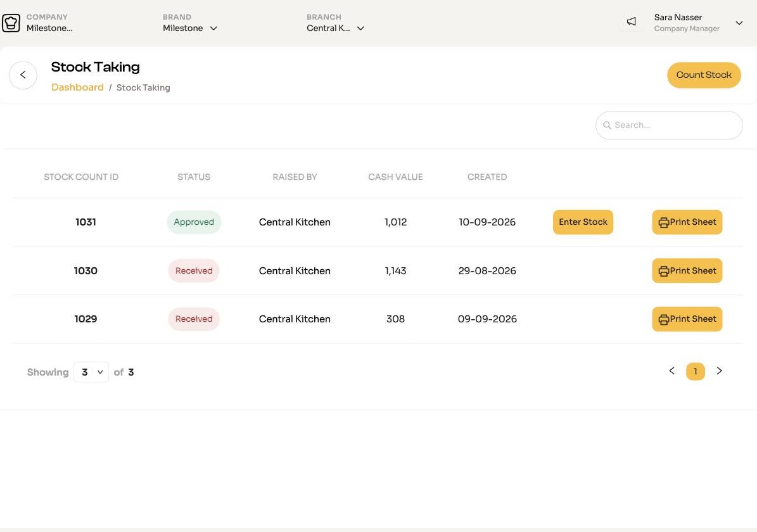Image resolution: width=757 pixels, height=532 pixels.
Task: Click the Approved status badge
Action: 194,222
